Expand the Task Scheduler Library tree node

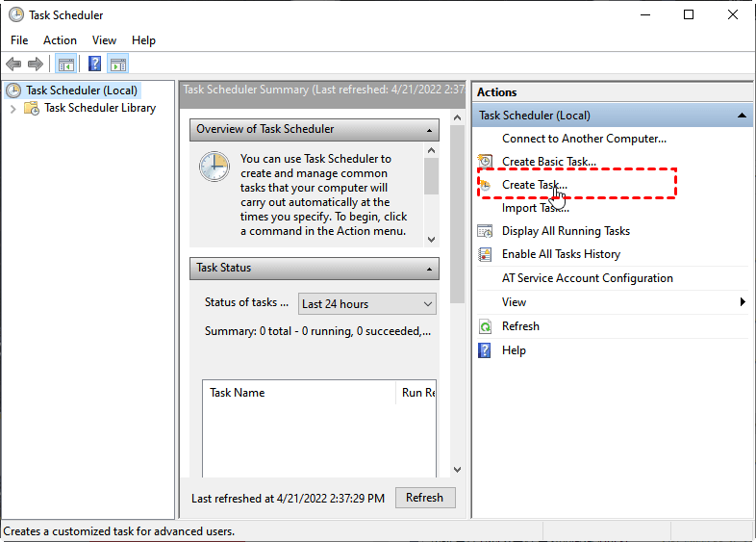point(13,109)
